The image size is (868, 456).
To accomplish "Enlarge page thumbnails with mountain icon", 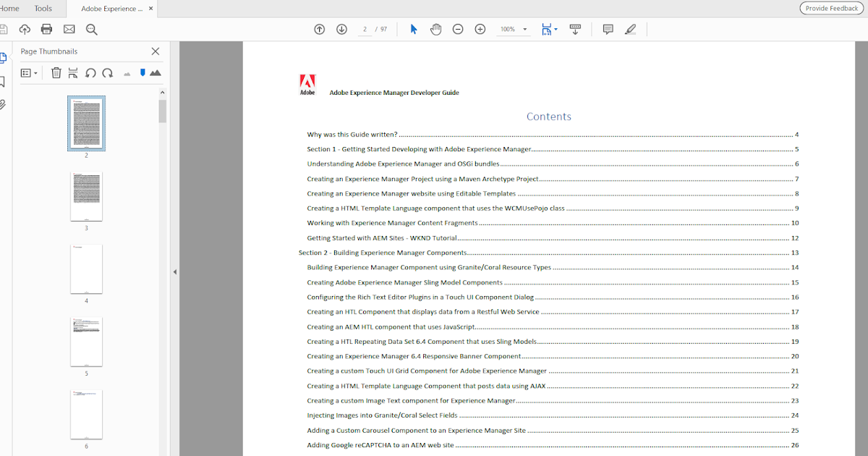I will point(154,72).
